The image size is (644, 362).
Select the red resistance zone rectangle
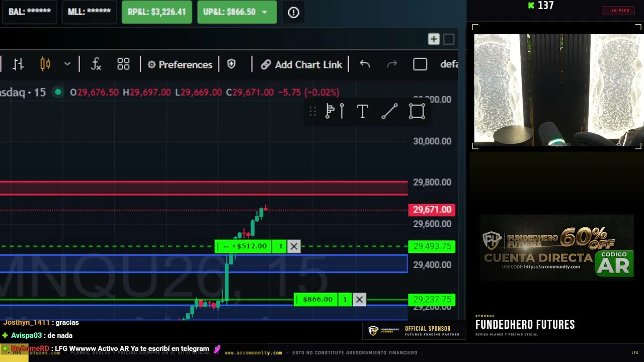pyautogui.click(x=204, y=188)
